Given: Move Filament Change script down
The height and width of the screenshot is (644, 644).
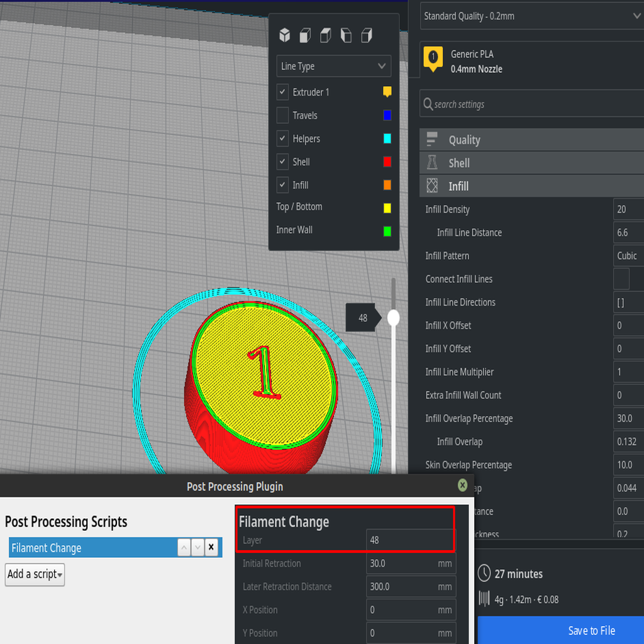Looking at the screenshot, I should (x=197, y=548).
